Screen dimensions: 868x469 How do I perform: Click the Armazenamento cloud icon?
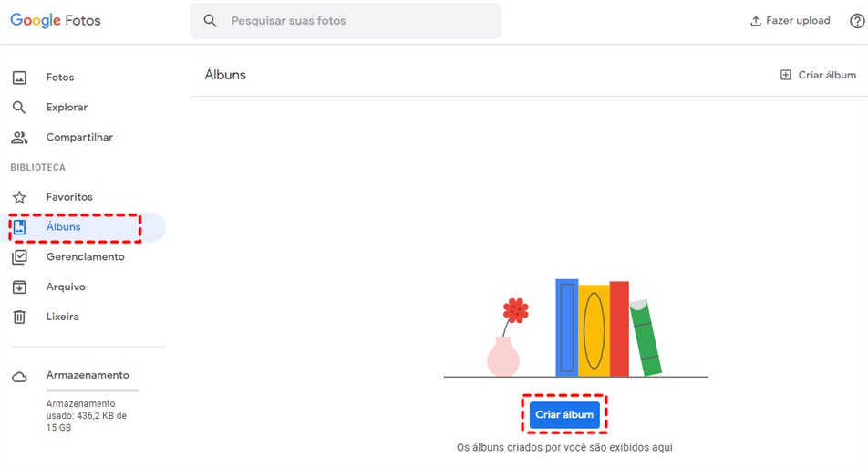(19, 377)
